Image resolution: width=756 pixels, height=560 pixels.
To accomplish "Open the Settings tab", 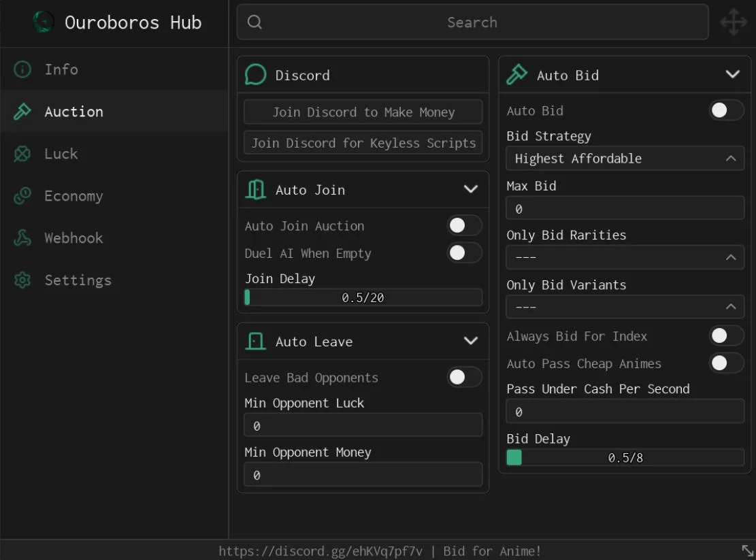I will click(x=114, y=280).
